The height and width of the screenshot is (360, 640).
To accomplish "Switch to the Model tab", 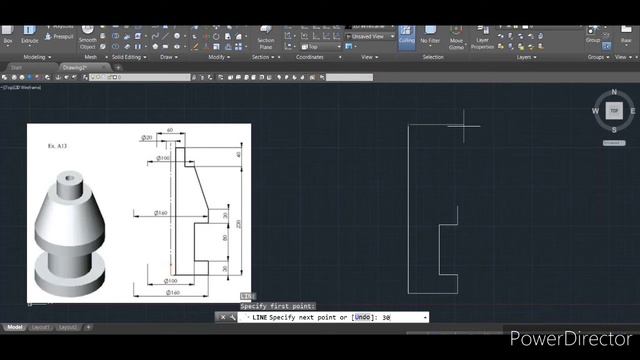I will coord(15,327).
